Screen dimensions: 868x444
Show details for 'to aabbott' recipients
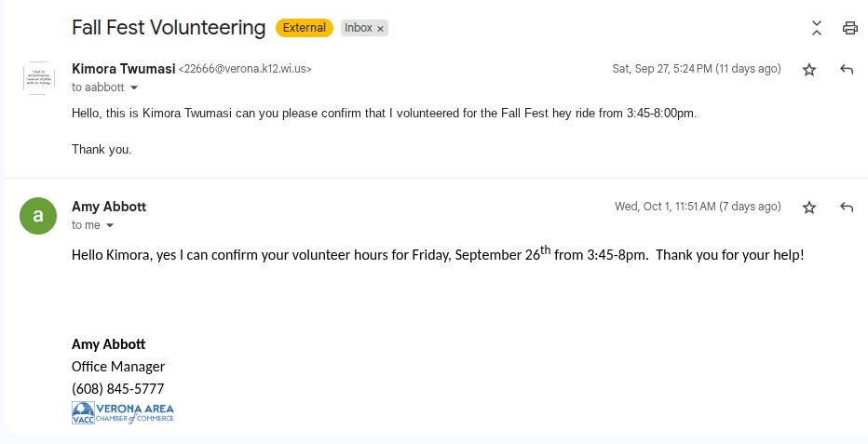pyautogui.click(x=134, y=88)
